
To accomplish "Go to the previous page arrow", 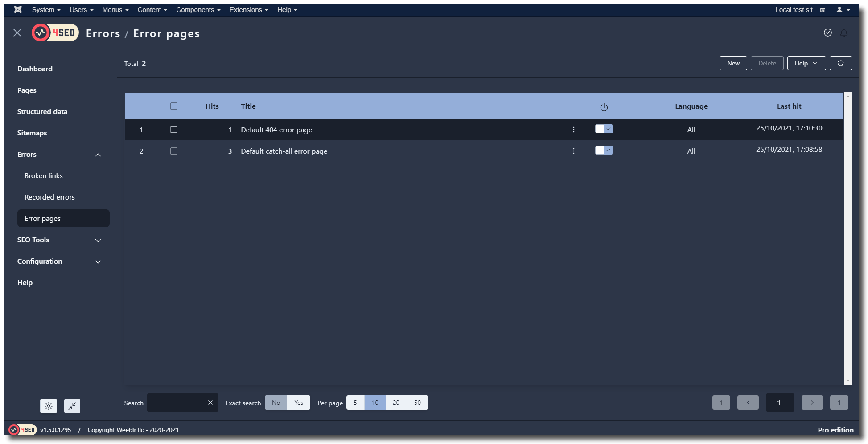I will pos(748,403).
